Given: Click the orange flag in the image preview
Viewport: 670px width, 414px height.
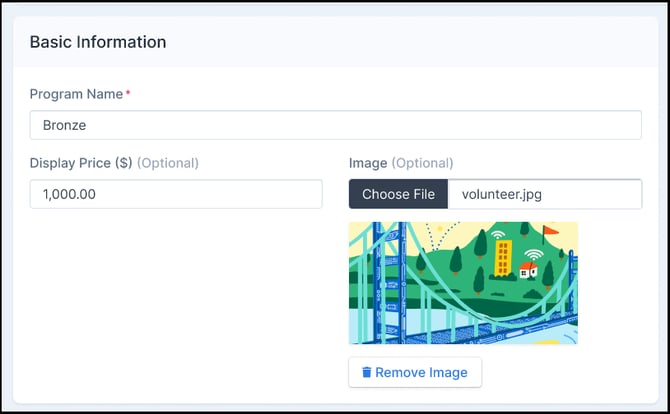Looking at the screenshot, I should (x=550, y=234).
